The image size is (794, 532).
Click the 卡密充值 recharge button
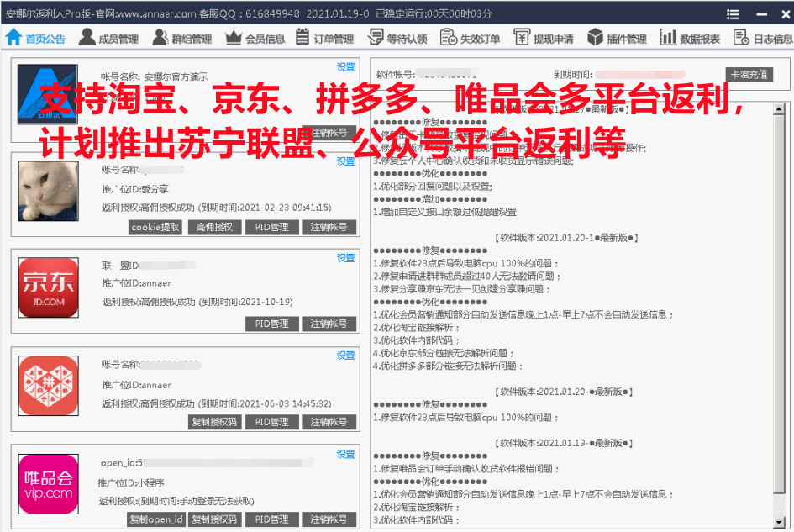pyautogui.click(x=749, y=75)
